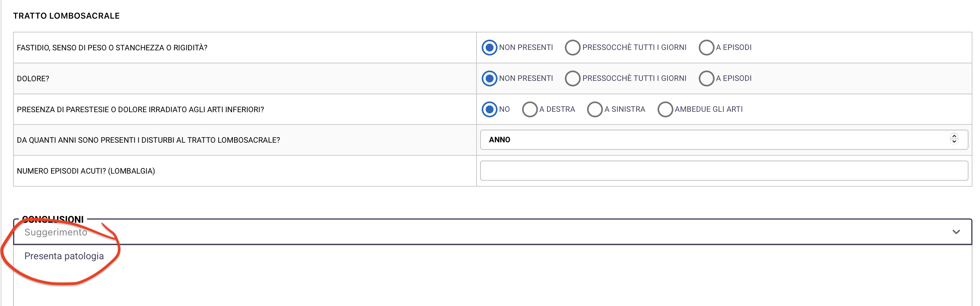
Task: Collapse the Suggerimento dropdown chevron
Action: 956,232
